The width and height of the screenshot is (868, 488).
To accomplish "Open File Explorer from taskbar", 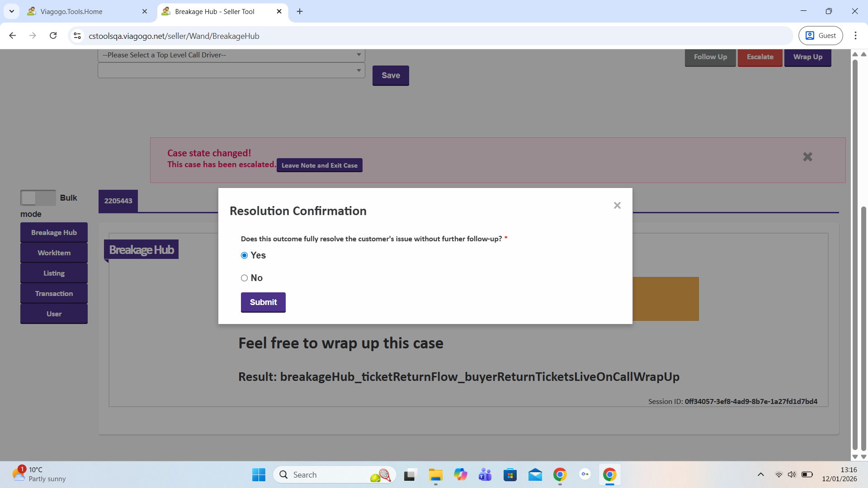I will coord(435,475).
